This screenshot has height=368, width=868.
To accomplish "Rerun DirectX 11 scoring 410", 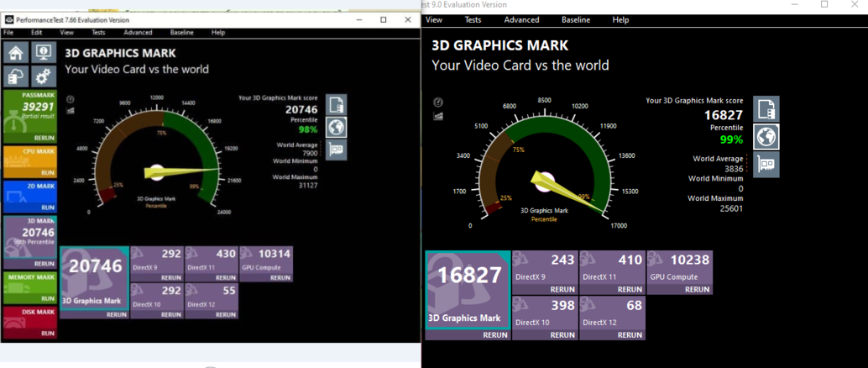I will [630, 289].
